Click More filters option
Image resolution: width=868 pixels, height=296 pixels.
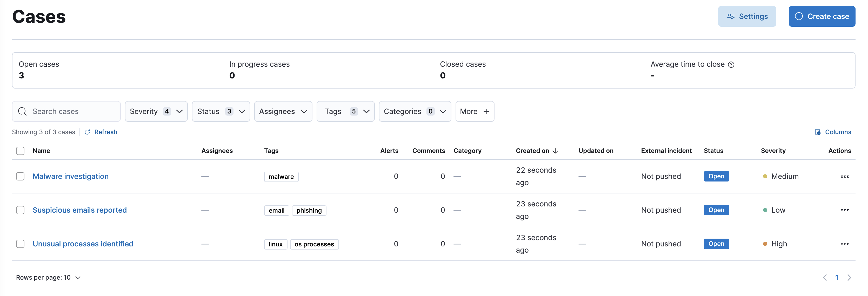tap(475, 111)
